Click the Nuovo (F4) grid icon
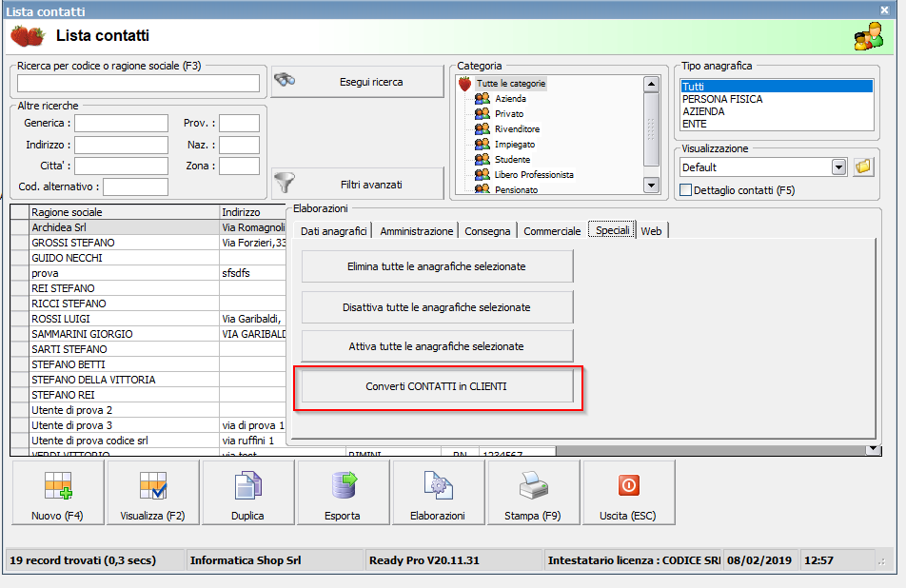The image size is (906, 588). click(58, 485)
